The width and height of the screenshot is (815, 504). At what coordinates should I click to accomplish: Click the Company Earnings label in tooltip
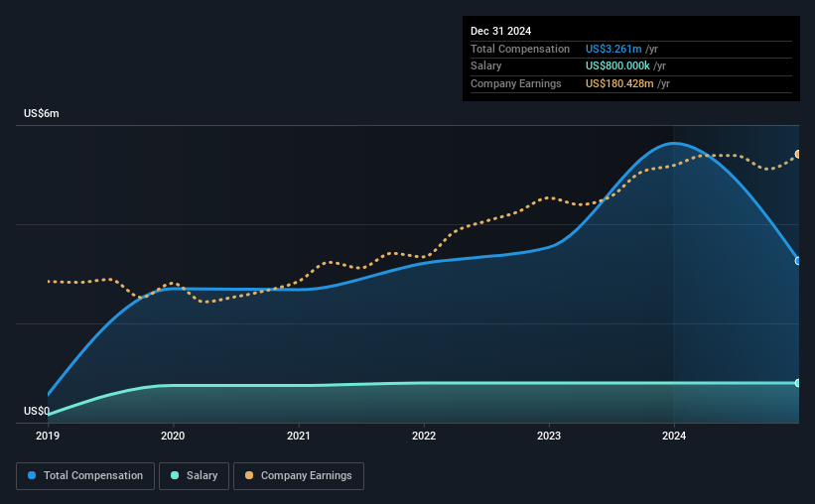515,83
